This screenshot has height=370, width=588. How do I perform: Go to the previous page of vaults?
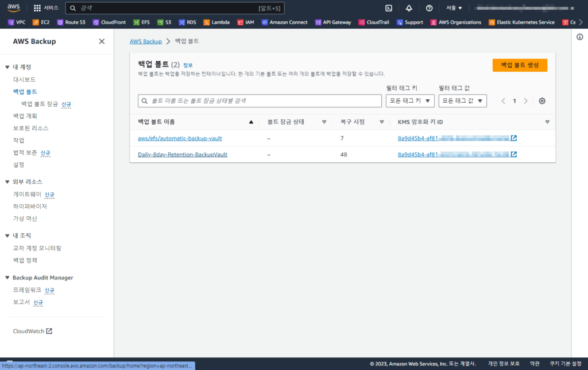click(503, 101)
